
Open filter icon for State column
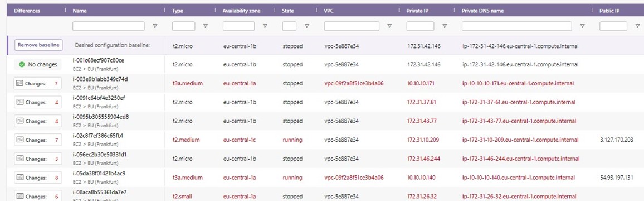(307, 26)
